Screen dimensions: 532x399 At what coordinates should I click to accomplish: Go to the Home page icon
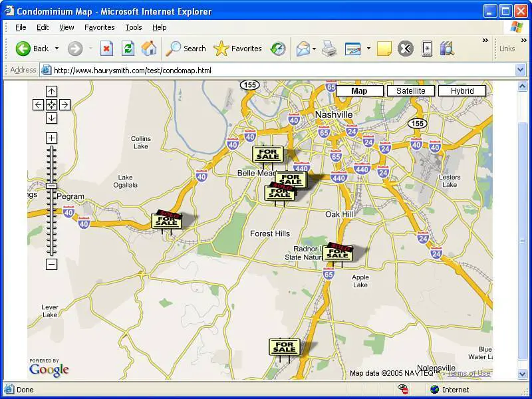[x=149, y=49]
